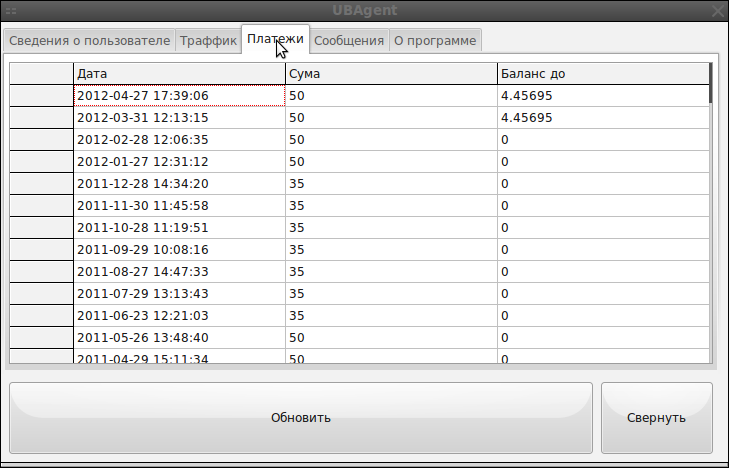Open the Траффик tab
Screen dimensions: 729x468
[208, 41]
